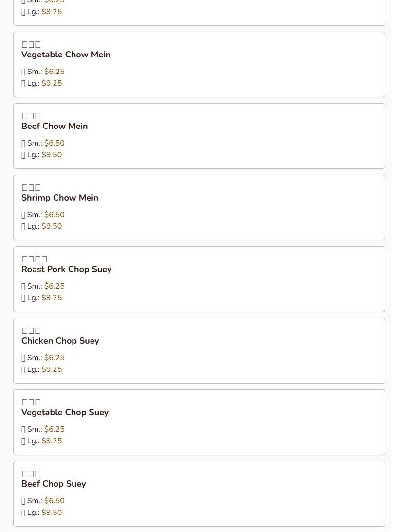This screenshot has height=532, width=401.
Task: Choose Roast Pork Chop Suey large size
Action: click(x=42, y=298)
